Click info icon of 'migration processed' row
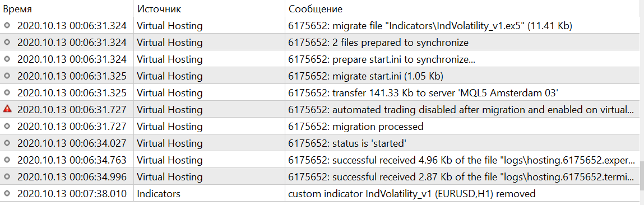Viewport: 644px width, 205px height. coord(7,125)
